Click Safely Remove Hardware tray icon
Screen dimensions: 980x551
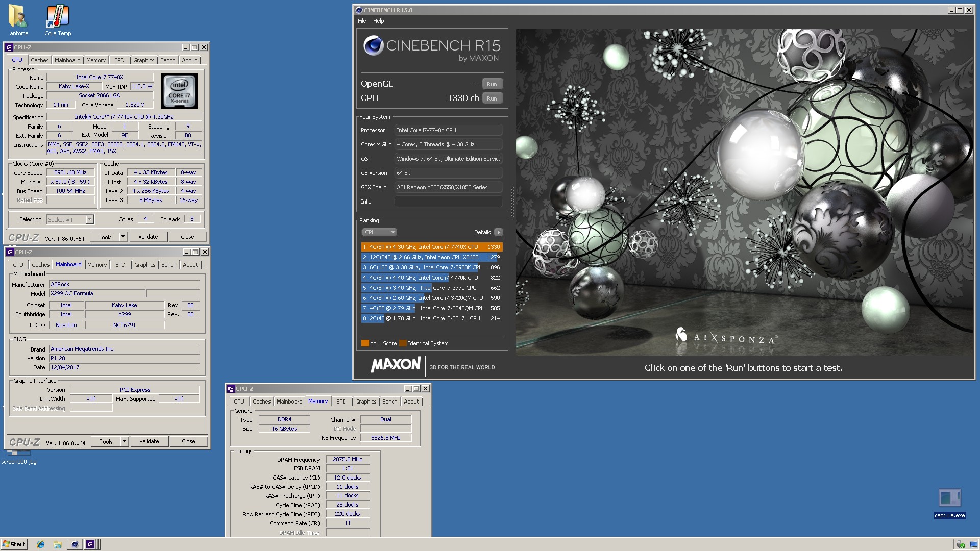click(x=961, y=544)
